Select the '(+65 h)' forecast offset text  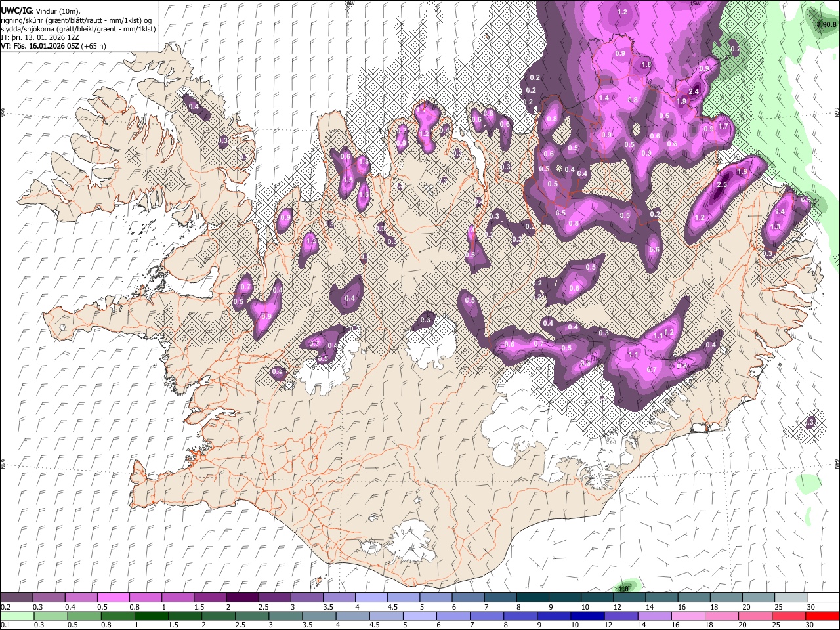tap(94, 46)
